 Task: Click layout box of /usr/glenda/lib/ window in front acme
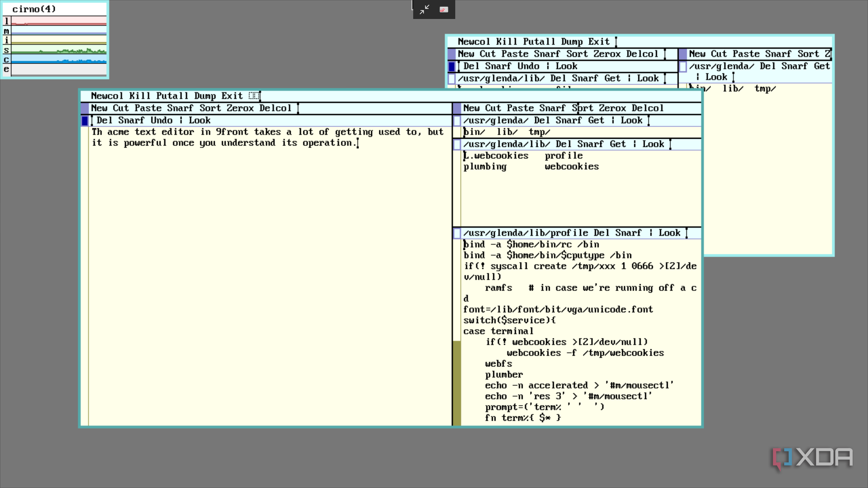pos(457,145)
